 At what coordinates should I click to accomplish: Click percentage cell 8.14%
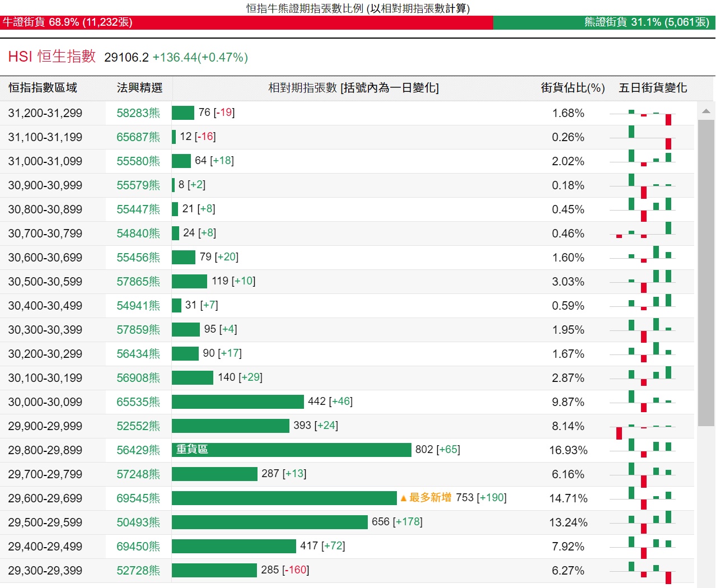pos(568,426)
